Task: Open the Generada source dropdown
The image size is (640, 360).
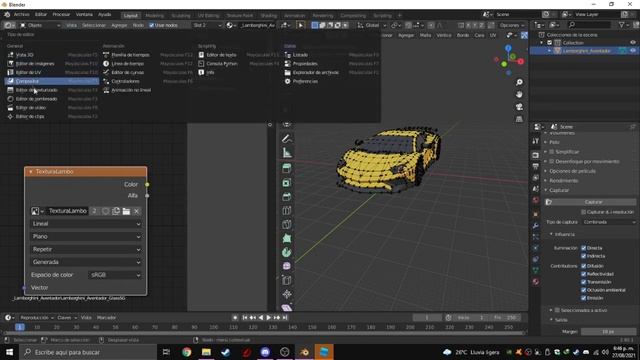Action: pos(86,262)
